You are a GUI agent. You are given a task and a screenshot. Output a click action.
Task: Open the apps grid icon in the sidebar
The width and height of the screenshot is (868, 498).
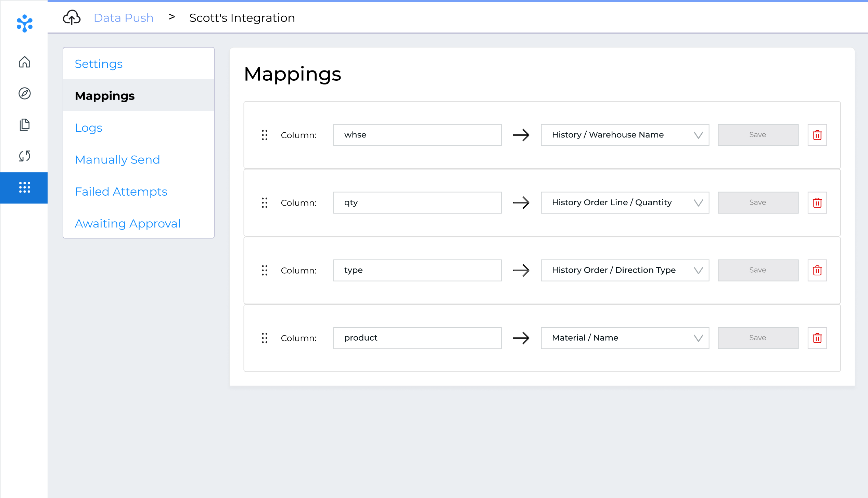(24, 188)
